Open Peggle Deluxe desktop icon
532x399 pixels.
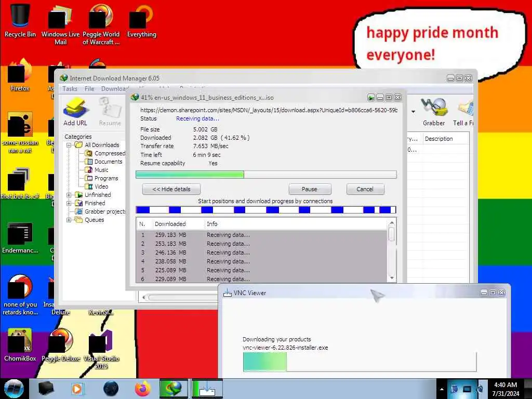tap(61, 344)
